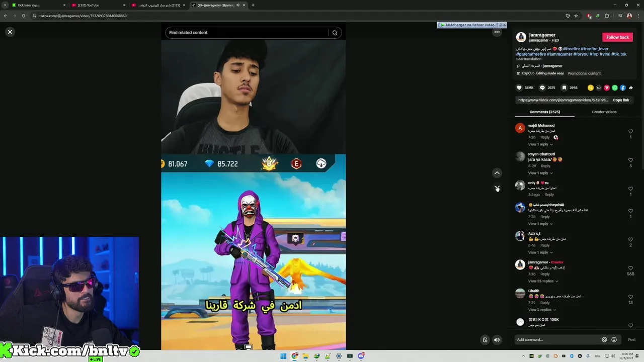
Task: Like the comment by only TN
Action: (x=630, y=189)
